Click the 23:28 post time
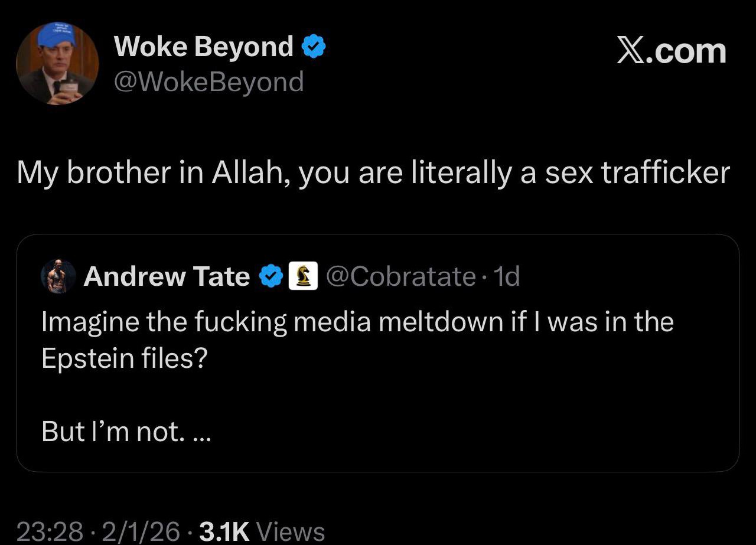Screen dimensions: 756x545 (50, 531)
